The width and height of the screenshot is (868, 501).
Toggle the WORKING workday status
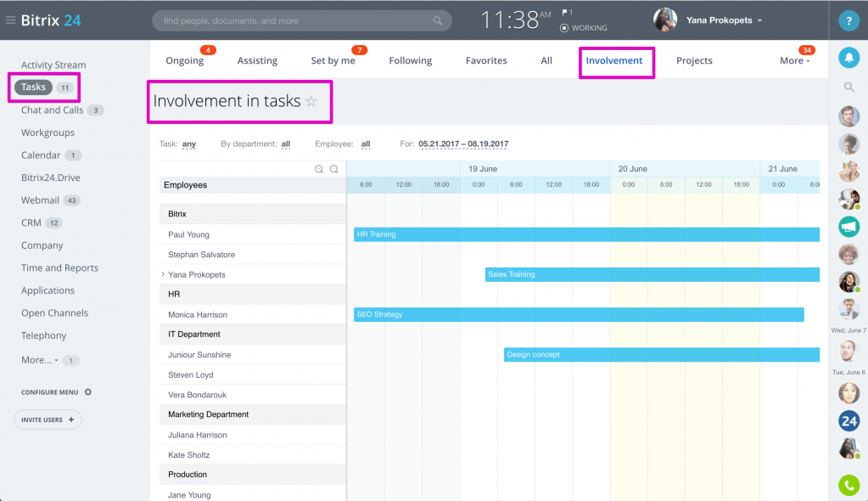click(x=584, y=28)
